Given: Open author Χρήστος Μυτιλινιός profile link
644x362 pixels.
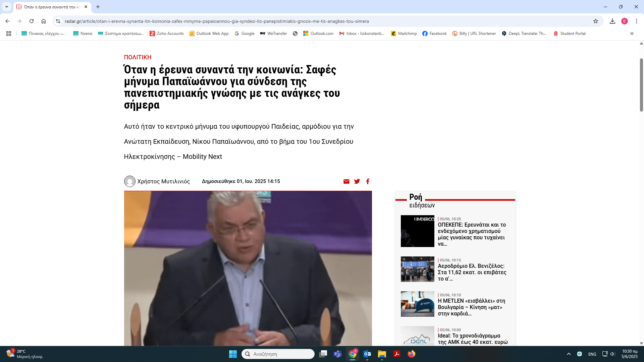Looking at the screenshot, I should pyautogui.click(x=163, y=181).
